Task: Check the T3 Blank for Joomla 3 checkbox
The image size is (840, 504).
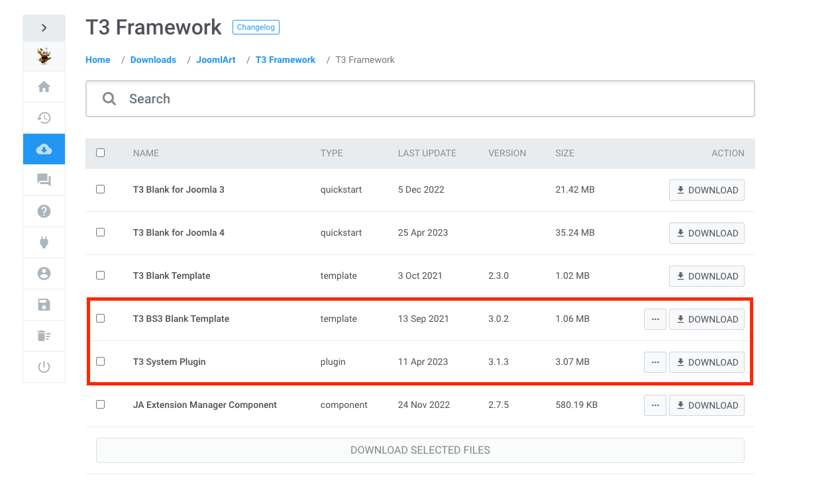Action: 101,189
